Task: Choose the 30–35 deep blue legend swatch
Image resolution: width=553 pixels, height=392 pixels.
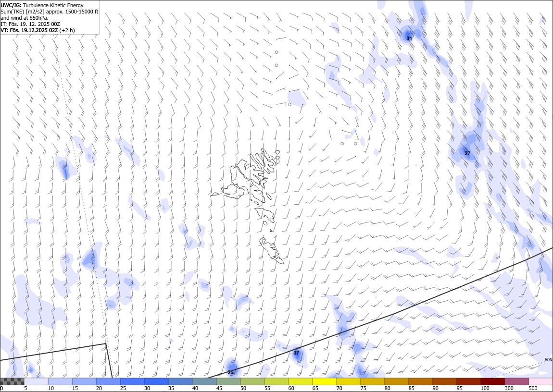Action: [156, 381]
